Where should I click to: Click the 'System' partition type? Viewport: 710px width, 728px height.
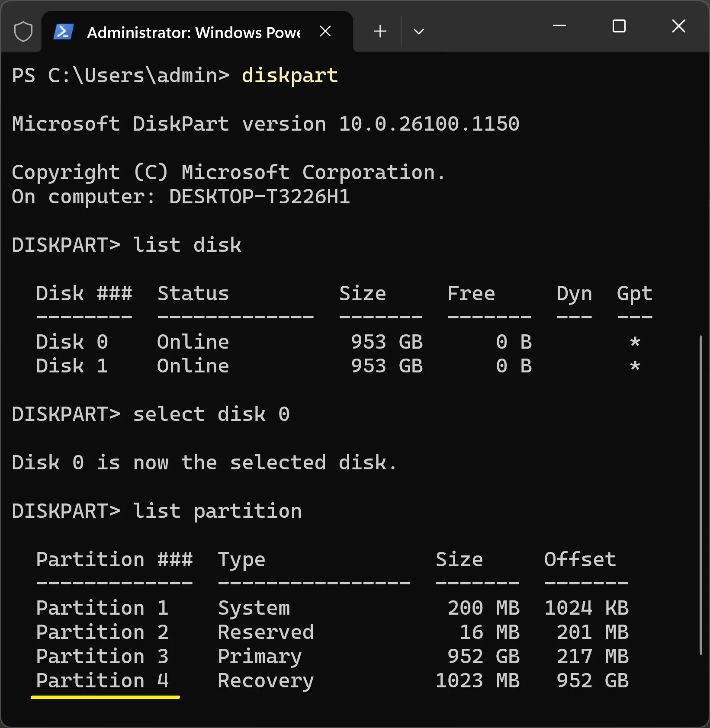pyautogui.click(x=254, y=609)
